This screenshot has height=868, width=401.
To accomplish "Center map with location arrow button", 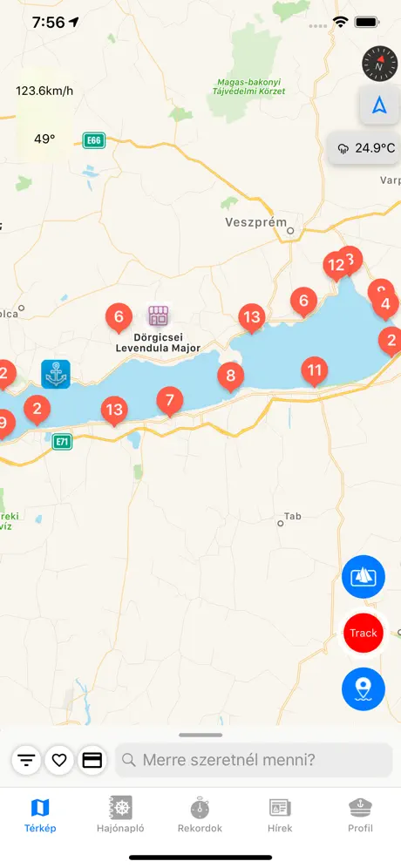I will coord(379,105).
